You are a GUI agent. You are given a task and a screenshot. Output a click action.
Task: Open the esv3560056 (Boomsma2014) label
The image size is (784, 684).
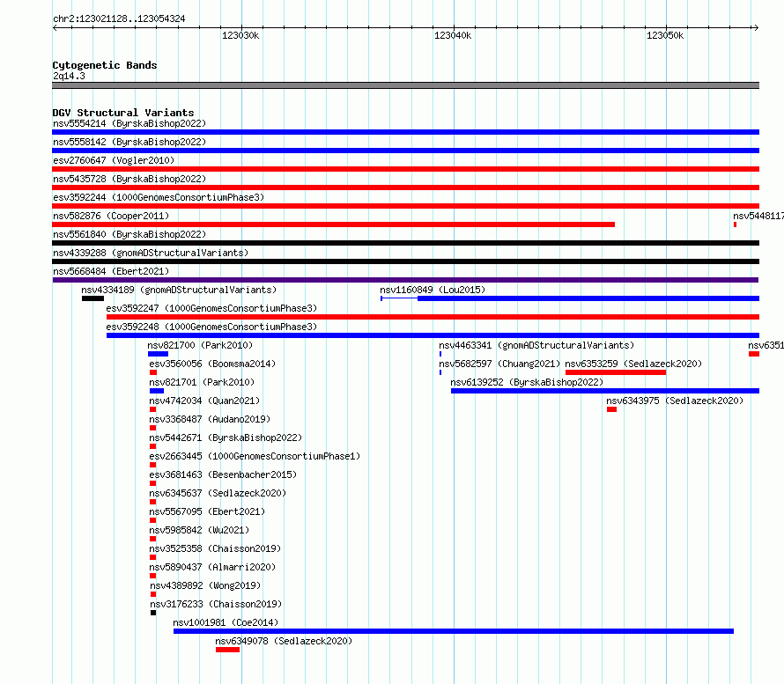point(212,364)
